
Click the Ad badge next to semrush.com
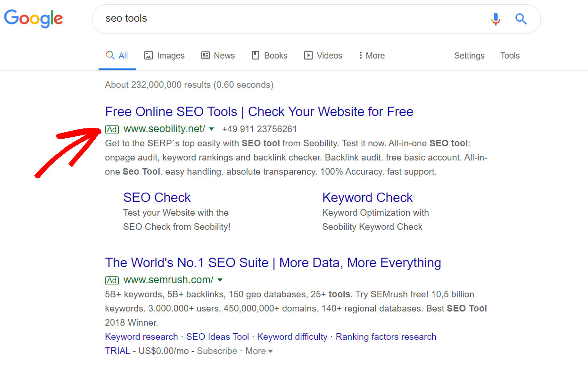point(112,280)
